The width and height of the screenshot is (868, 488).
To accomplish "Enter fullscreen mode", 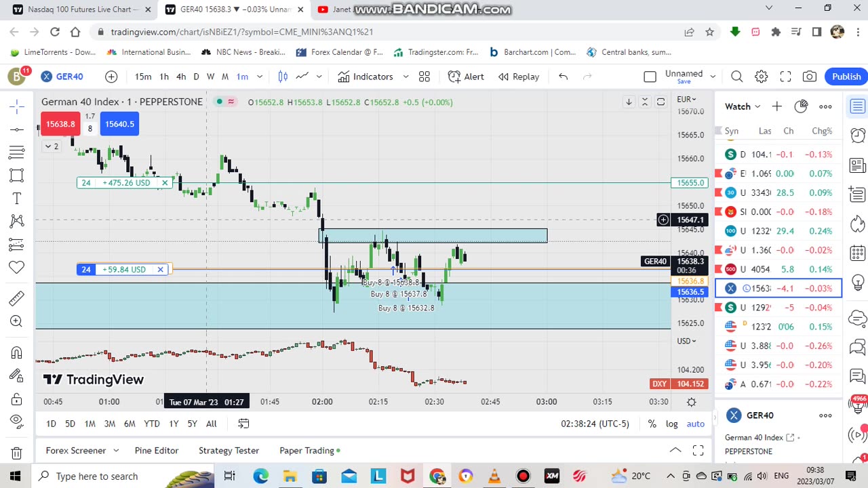I will [x=785, y=77].
